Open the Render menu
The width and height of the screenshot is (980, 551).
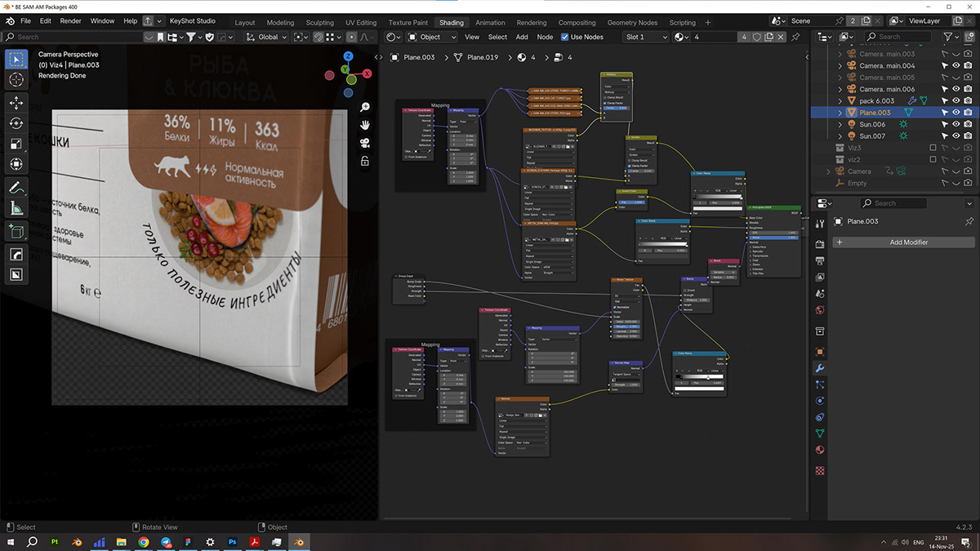(70, 22)
